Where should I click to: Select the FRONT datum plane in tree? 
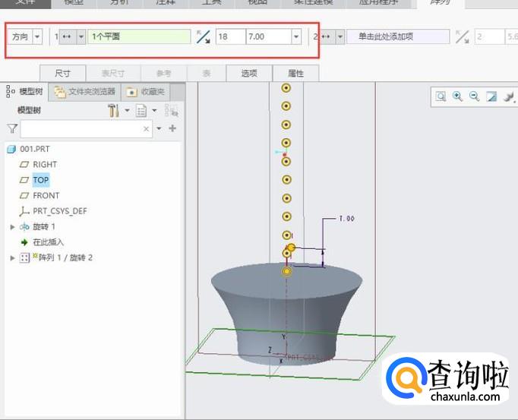[46, 195]
